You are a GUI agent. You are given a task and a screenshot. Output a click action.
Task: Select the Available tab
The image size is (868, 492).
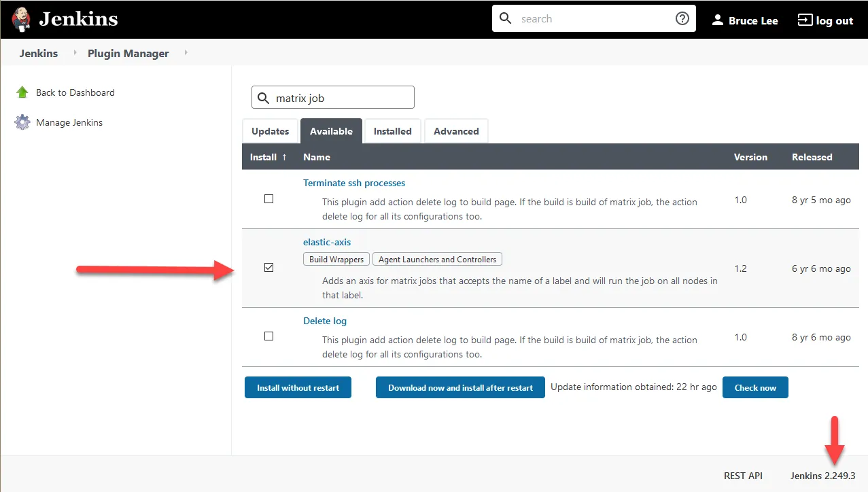[331, 131]
